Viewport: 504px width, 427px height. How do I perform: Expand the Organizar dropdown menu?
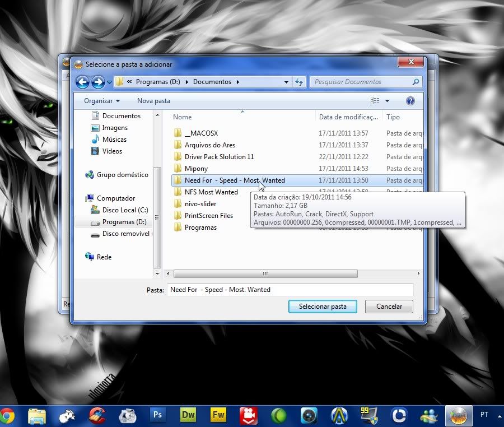[x=102, y=101]
